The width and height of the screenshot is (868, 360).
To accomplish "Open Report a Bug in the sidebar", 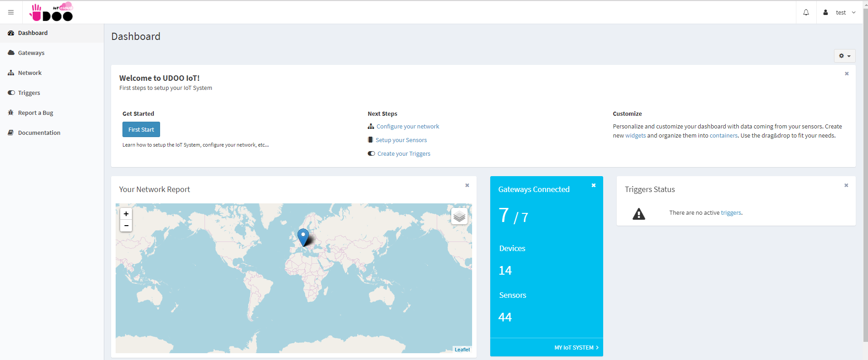I will coord(52,113).
